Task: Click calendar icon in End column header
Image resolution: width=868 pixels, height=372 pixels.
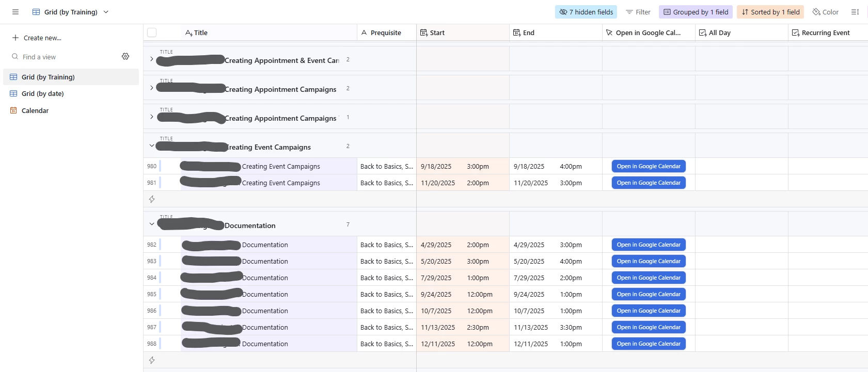Action: tap(516, 33)
